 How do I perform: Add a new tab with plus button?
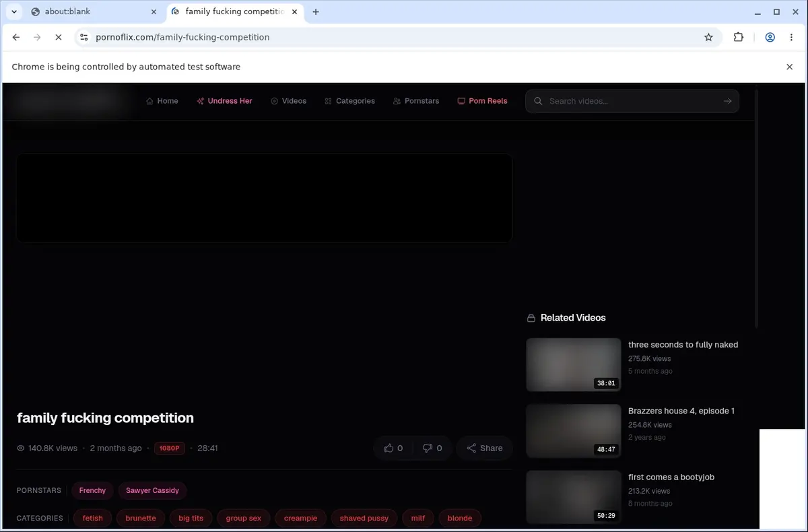coord(316,11)
